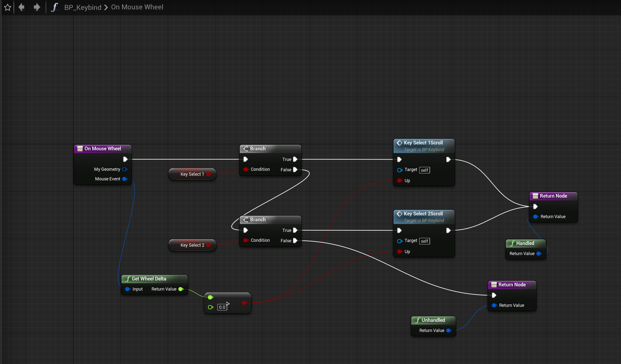Click the Key Select 1 variable output pin
The image size is (621, 364).
208,174
